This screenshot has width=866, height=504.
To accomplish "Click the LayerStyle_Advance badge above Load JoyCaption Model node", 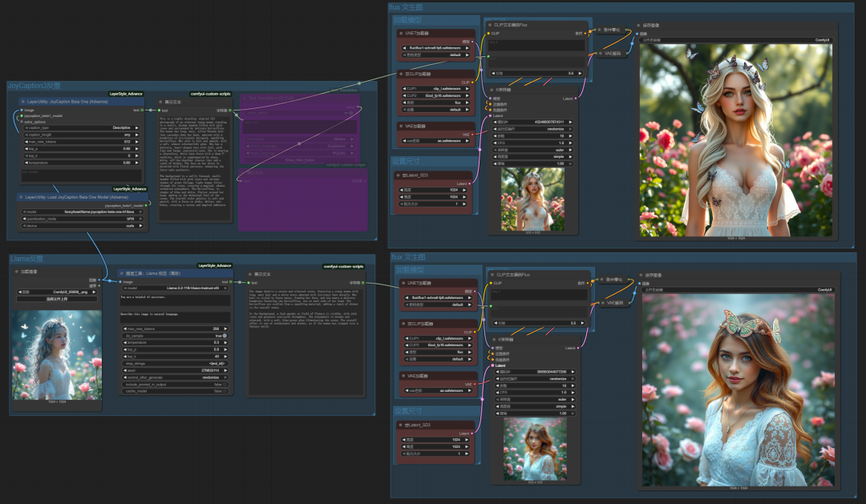I will click(130, 189).
